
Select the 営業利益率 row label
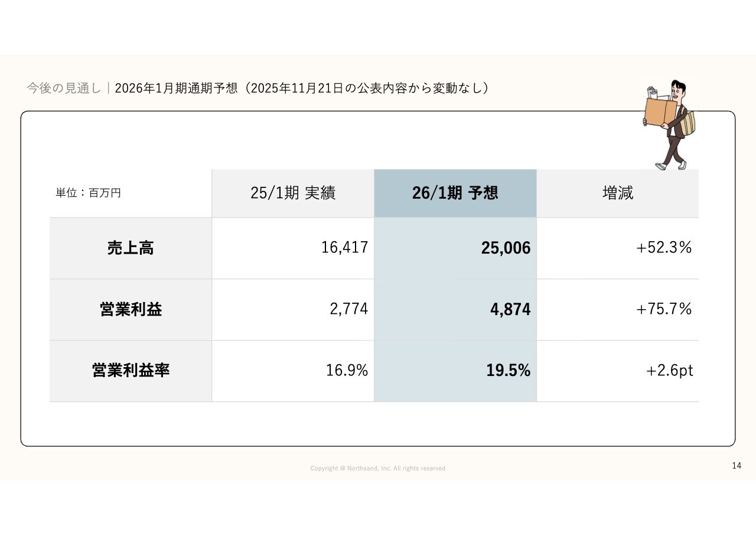point(131,371)
